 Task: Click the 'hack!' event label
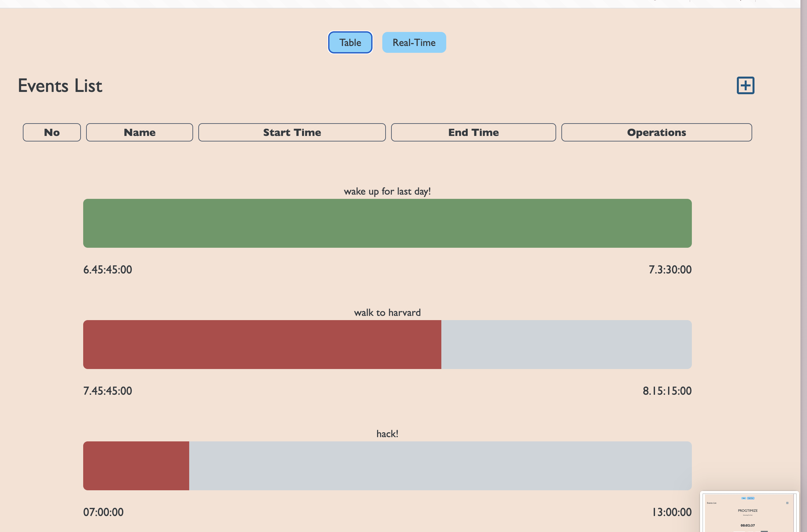(x=387, y=434)
